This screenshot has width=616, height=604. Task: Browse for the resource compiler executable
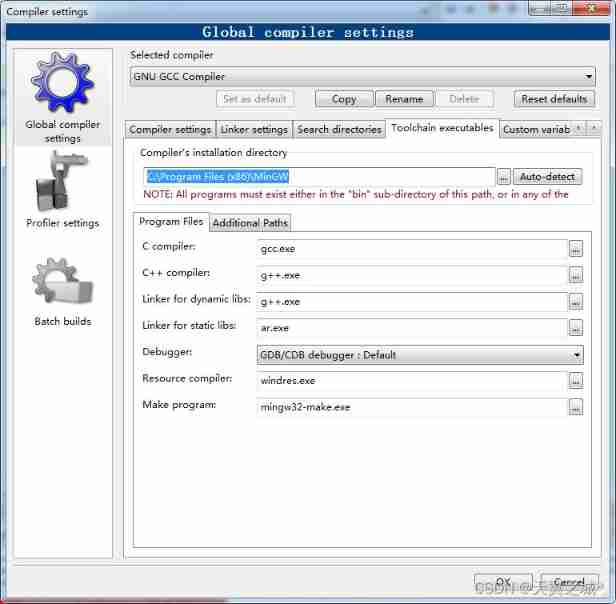576,380
